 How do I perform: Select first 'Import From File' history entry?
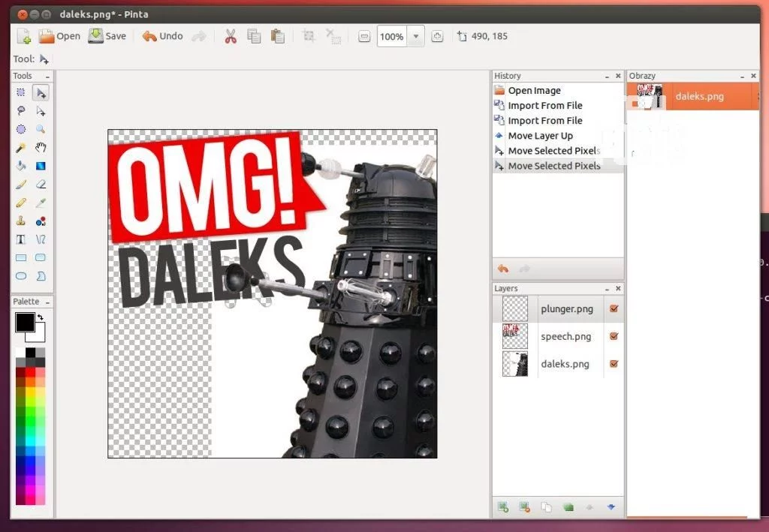coord(558,105)
